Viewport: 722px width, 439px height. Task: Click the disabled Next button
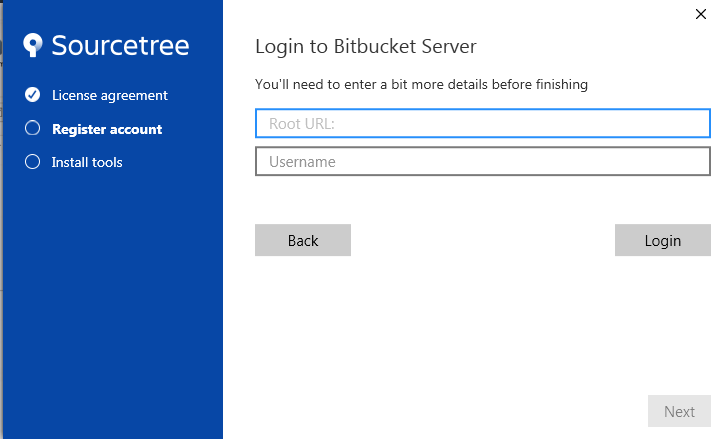click(679, 411)
